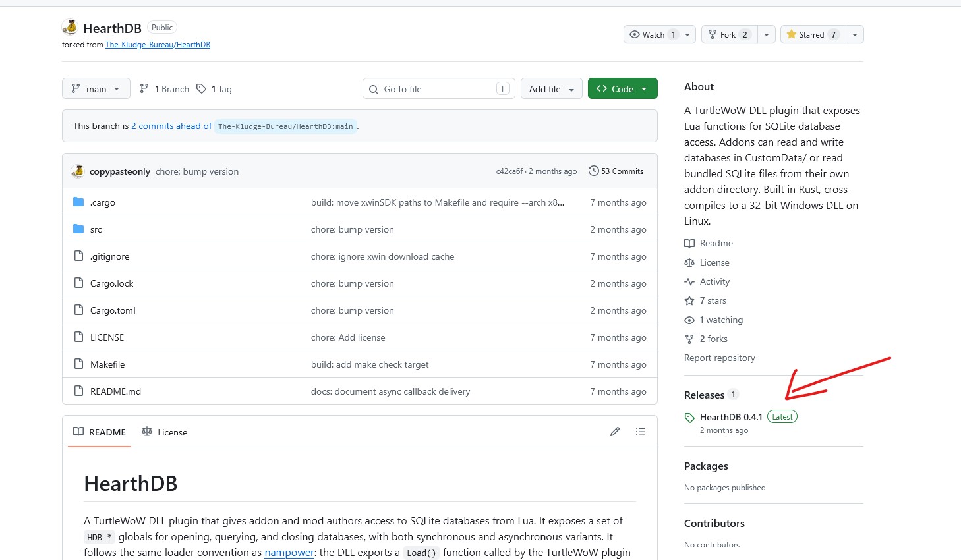Open the Cargo.toml file
Image resolution: width=961 pixels, height=560 pixels.
pos(113,310)
